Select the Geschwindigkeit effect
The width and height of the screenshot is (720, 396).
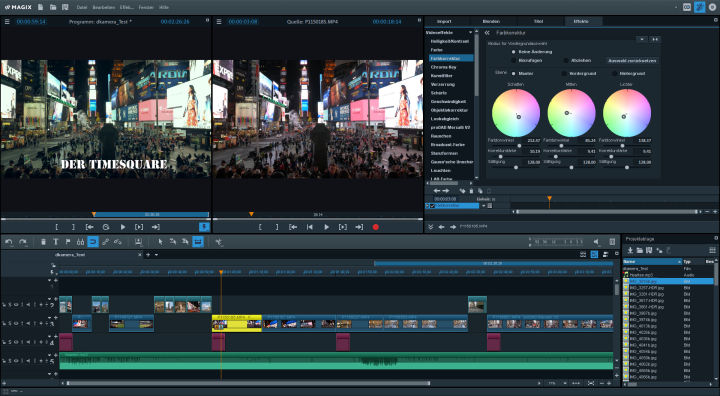click(x=448, y=102)
